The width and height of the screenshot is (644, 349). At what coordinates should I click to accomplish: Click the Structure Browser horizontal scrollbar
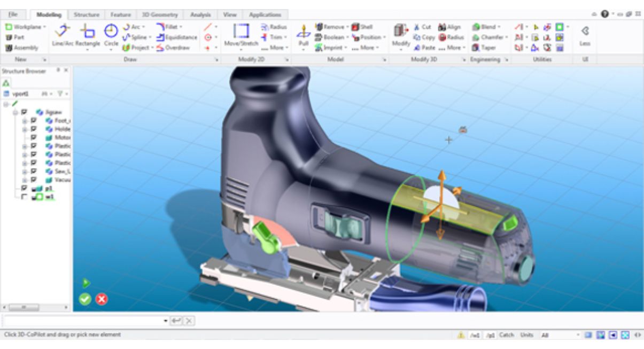pos(35,307)
